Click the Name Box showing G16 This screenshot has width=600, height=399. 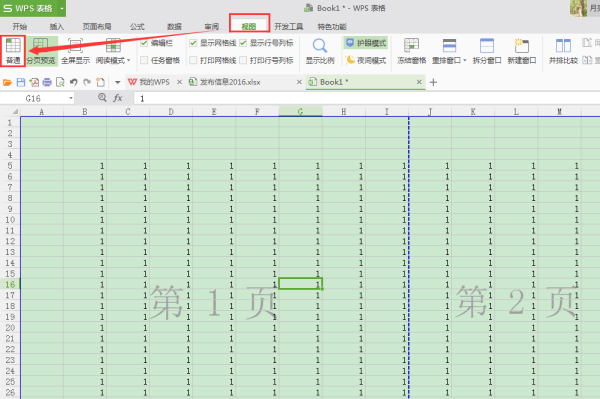pyautogui.click(x=34, y=98)
